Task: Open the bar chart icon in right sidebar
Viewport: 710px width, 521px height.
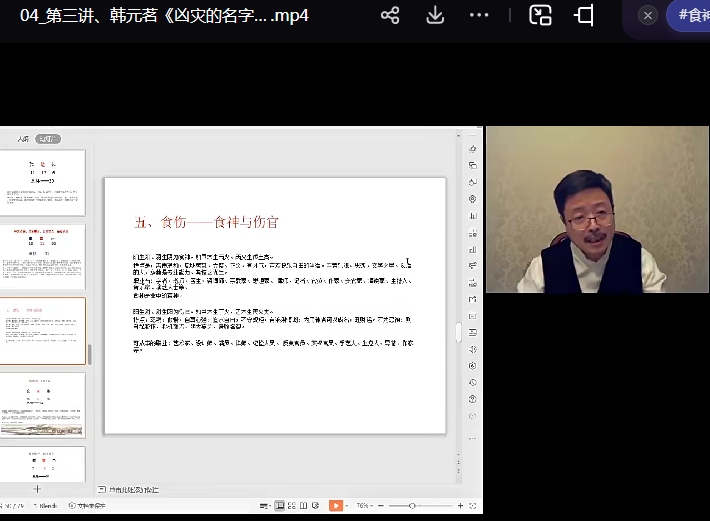Action: [x=473, y=215]
